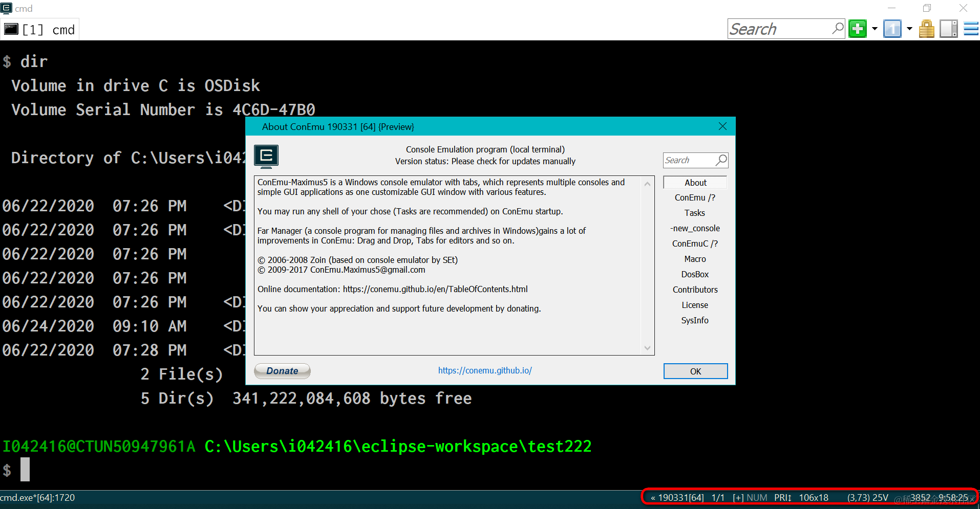Screen dimensions: 980x509
Task: Click OK to dismiss About dialog
Action: tap(695, 371)
